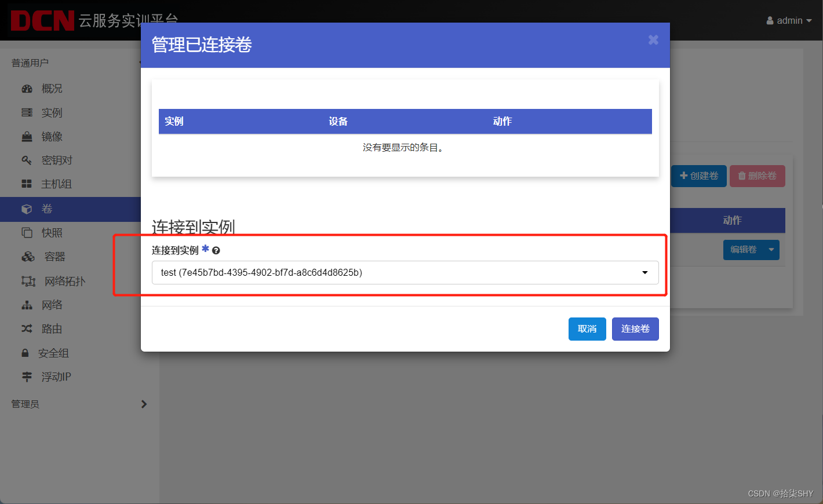Click the volumes (卷) cube icon
The image size is (823, 504).
tap(27, 209)
